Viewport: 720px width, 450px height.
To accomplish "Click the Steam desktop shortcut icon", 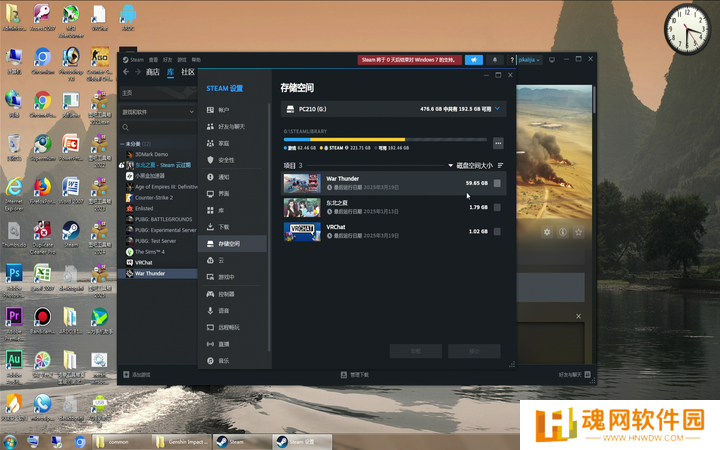I will (71, 234).
